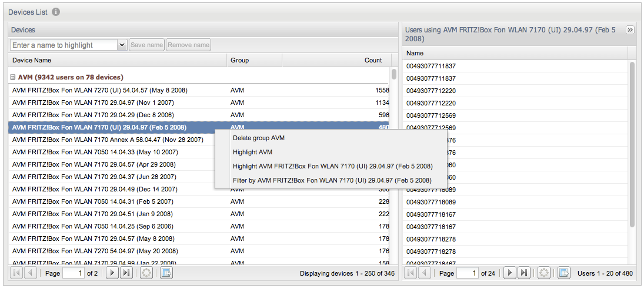Viewport: 644px width, 288px height.
Task: Sort devices by Count column header
Action: (373, 60)
